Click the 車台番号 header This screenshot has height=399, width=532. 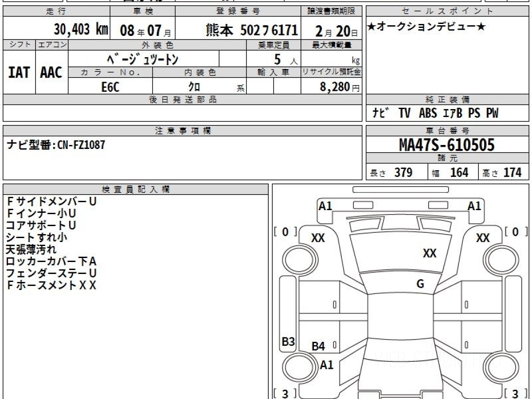(447, 131)
